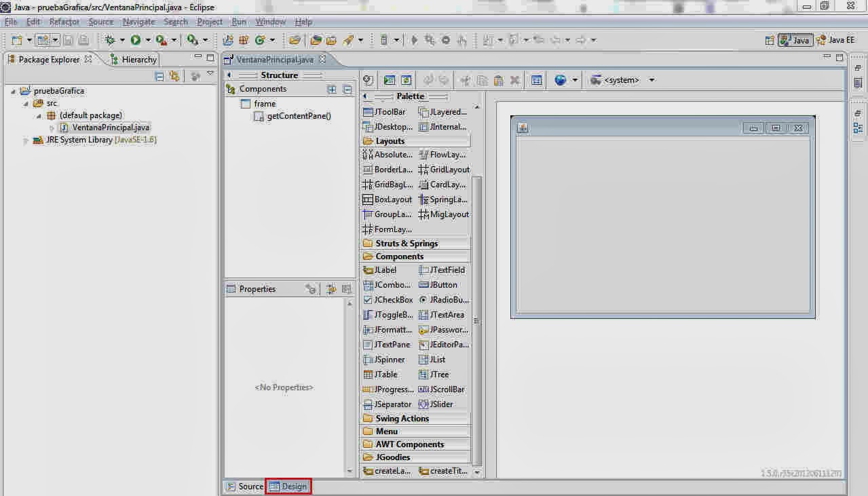This screenshot has height=496, width=868.
Task: Select JRadioButton in the Palette
Action: 444,300
